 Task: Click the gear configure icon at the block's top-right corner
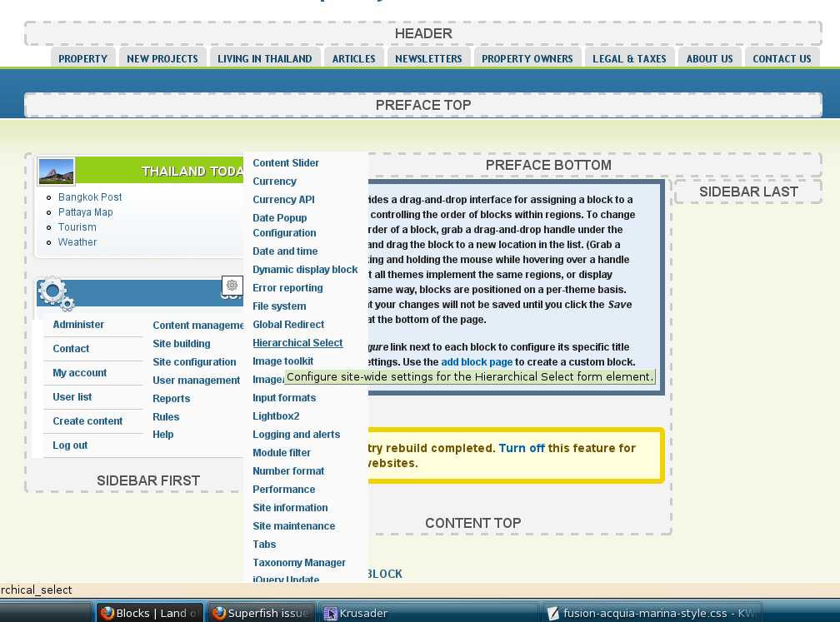[x=232, y=286]
